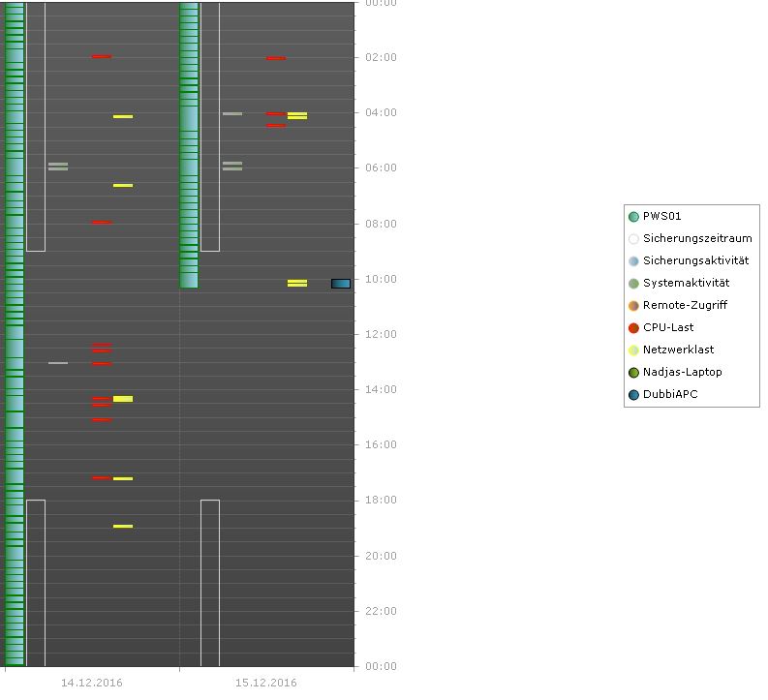Click the red marker near 17:00 on 14.12.2016
Image resolution: width=768 pixels, height=700 pixels.
click(102, 477)
